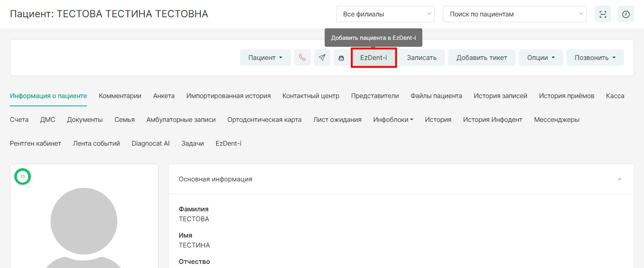
Task: Open the Ортодонтическая карта tab
Action: point(264,119)
